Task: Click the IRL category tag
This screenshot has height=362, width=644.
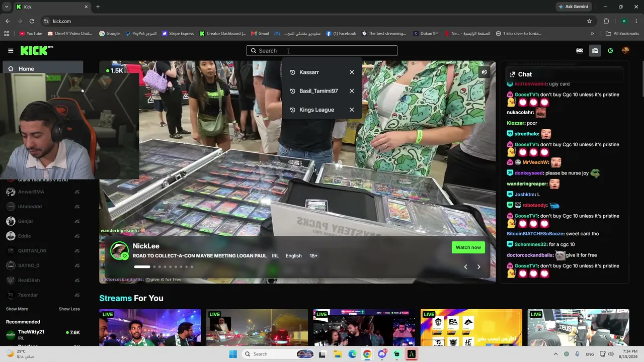Action: pyautogui.click(x=275, y=256)
